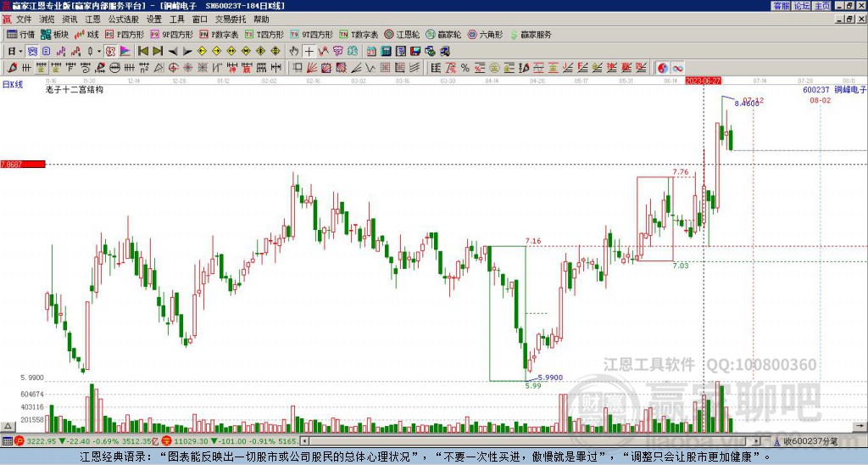Open the 工具 menu
This screenshot has height=465, width=868.
(x=177, y=20)
